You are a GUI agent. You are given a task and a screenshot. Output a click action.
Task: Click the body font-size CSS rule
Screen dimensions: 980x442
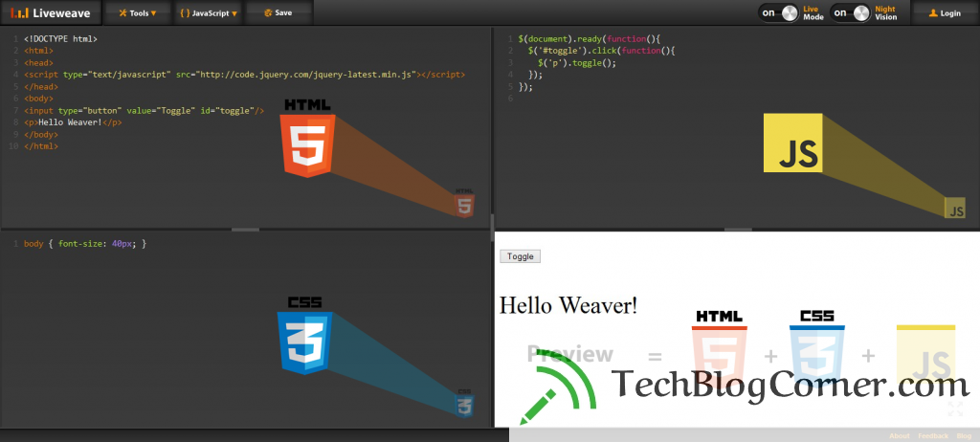(x=85, y=244)
